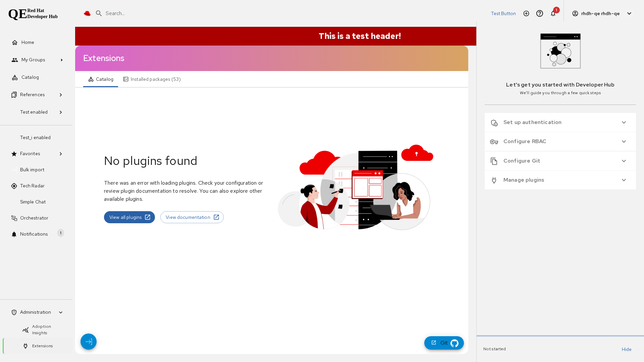
Task: Click the notification bell icon in header
Action: click(x=553, y=13)
